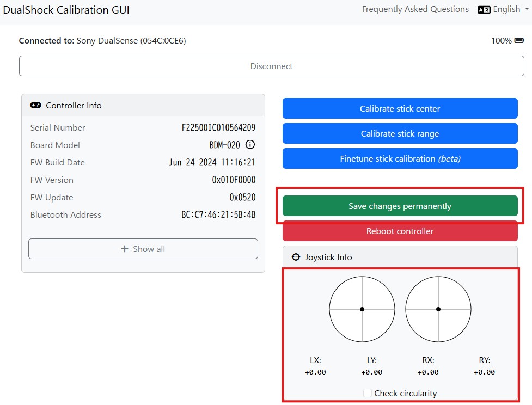Click the DualShock Calibration GUI title
532x405 pixels.
66,10
